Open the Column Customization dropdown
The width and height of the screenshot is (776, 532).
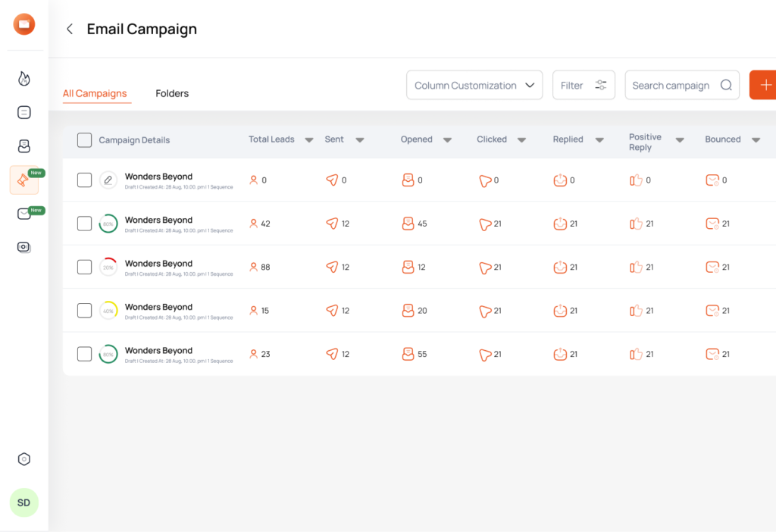[474, 85]
